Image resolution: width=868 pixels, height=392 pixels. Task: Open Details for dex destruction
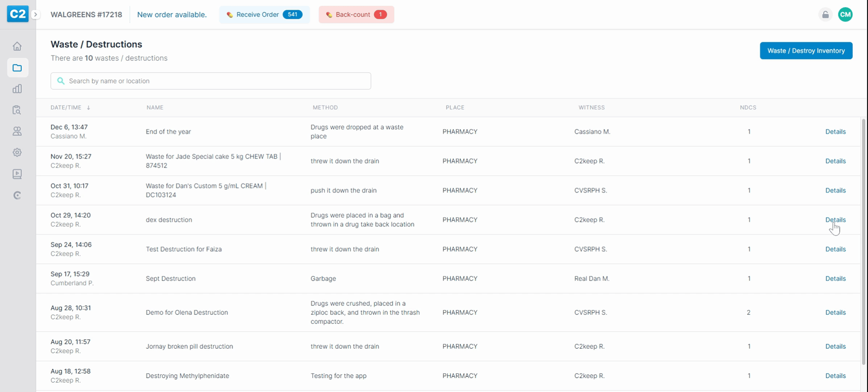click(x=835, y=220)
